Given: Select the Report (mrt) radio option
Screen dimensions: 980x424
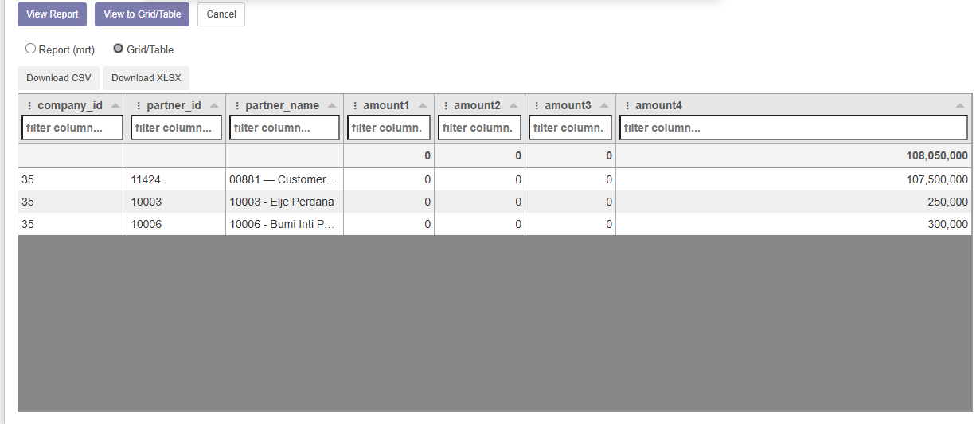Looking at the screenshot, I should (31, 49).
